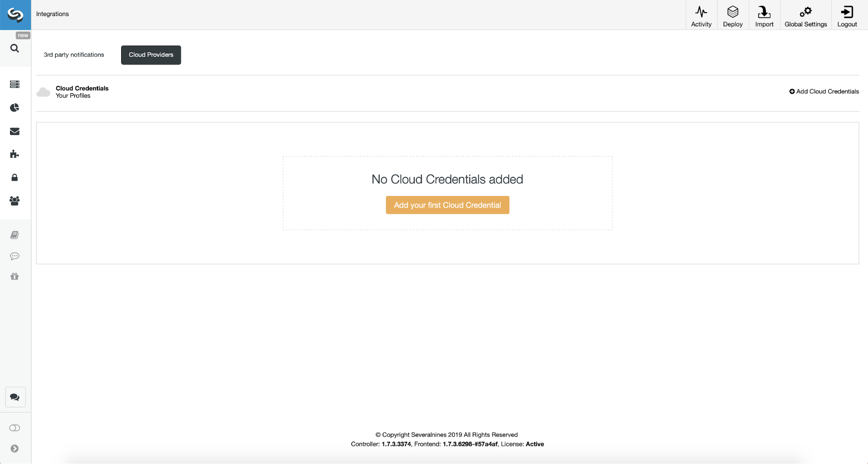
Task: Click the 'License: Active' footer text
Action: click(x=522, y=444)
